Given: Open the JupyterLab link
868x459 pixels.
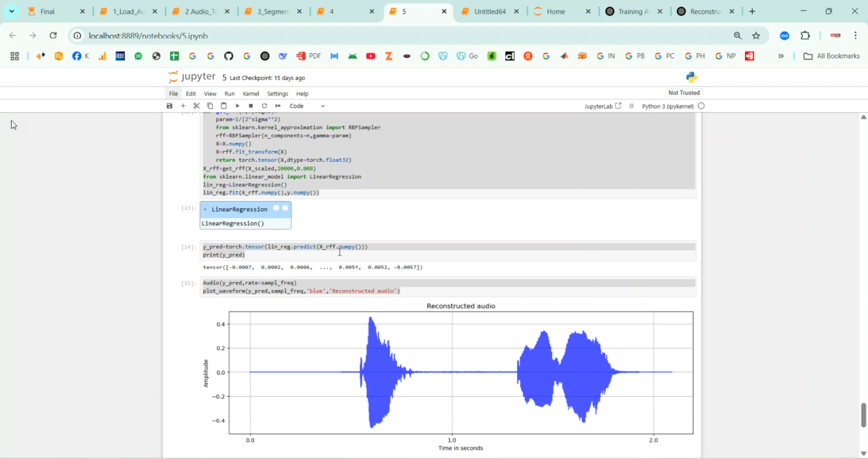Looking at the screenshot, I should [x=602, y=106].
